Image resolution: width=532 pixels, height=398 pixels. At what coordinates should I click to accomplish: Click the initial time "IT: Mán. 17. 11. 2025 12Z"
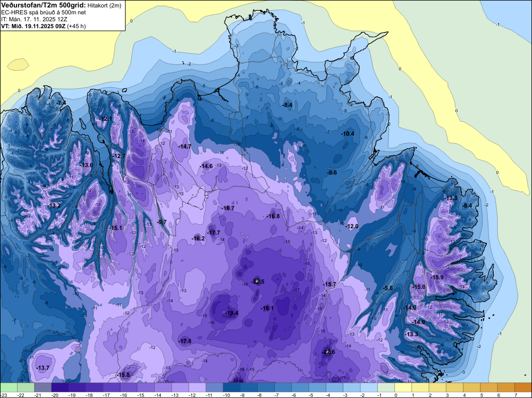(x=34, y=19)
